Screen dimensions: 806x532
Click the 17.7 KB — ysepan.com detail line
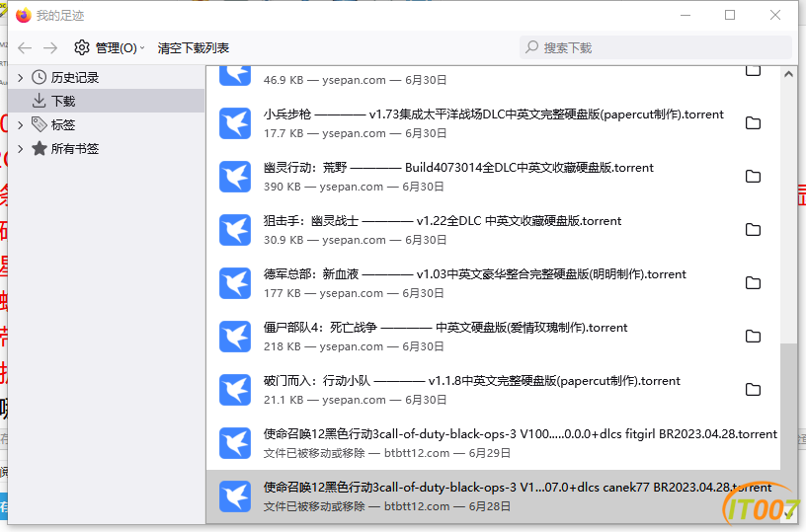pyautogui.click(x=355, y=133)
